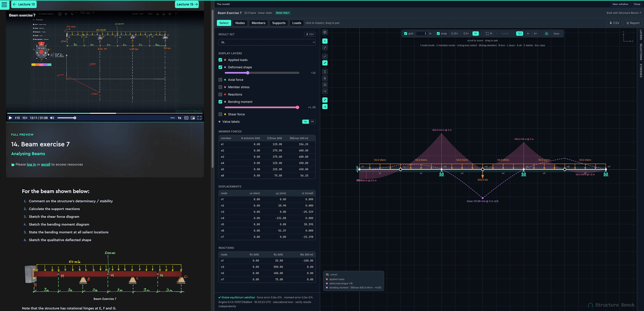Click the fit-to-view button
The image size is (644, 311).
click(x=489, y=33)
